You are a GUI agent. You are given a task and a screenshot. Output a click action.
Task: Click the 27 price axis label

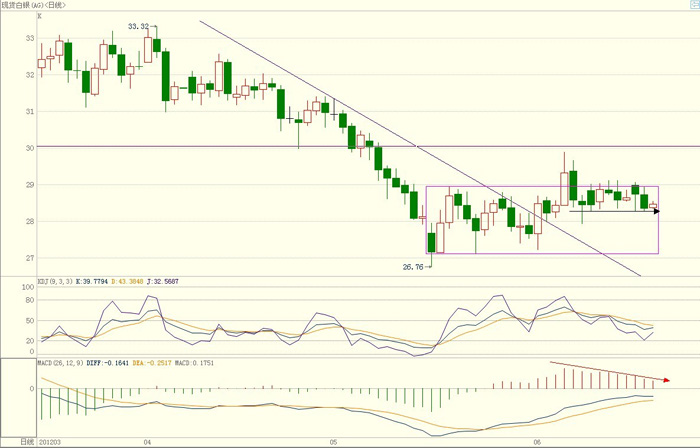(x=30, y=258)
